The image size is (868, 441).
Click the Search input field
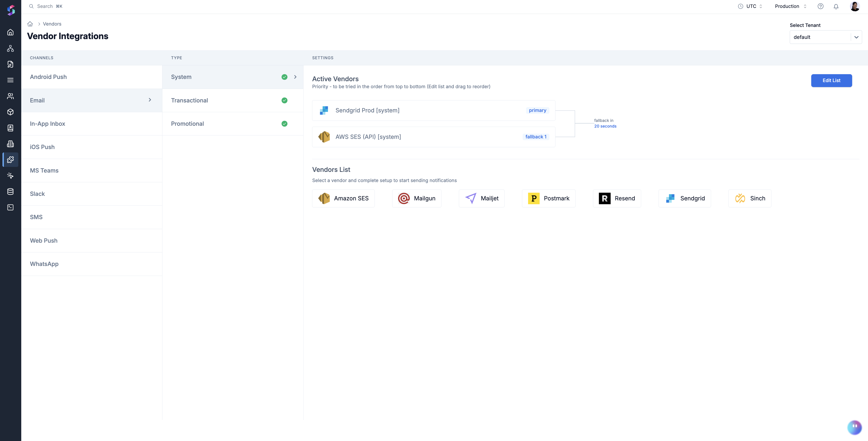[x=45, y=6]
